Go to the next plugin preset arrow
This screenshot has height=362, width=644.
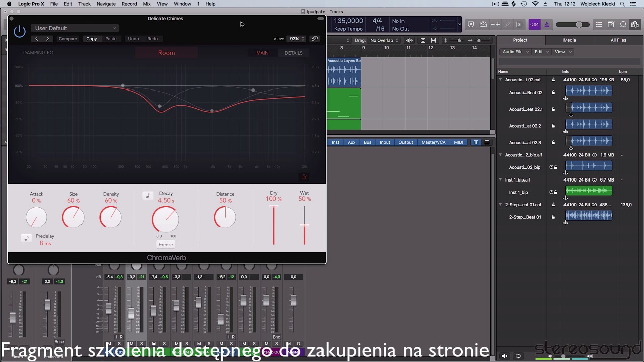pos(47,39)
